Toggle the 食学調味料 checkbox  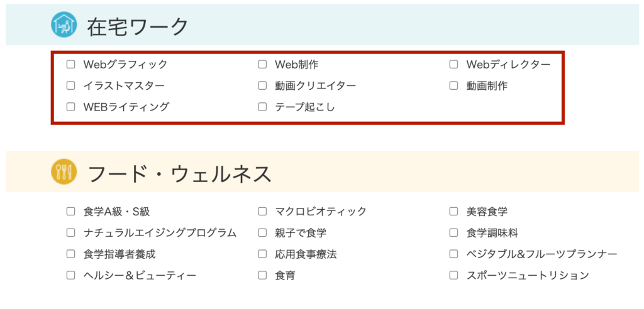point(453,233)
